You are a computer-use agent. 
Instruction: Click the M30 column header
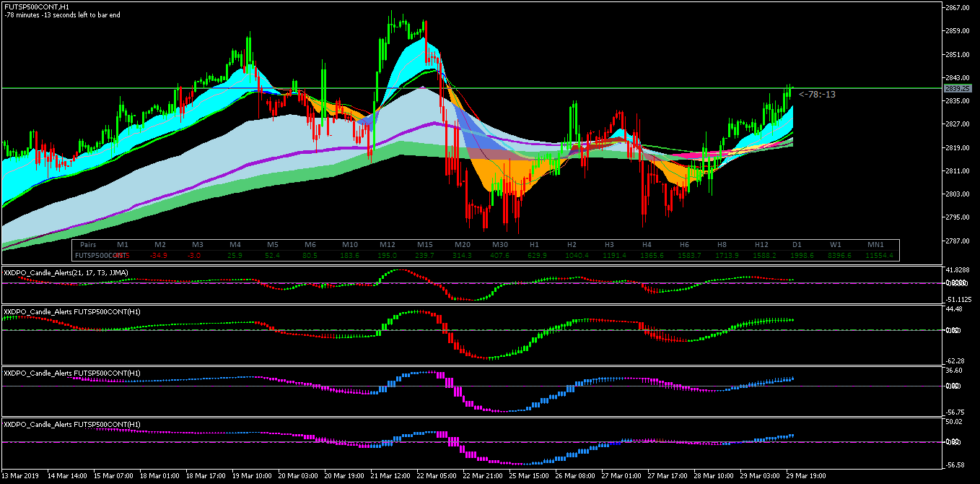click(499, 245)
